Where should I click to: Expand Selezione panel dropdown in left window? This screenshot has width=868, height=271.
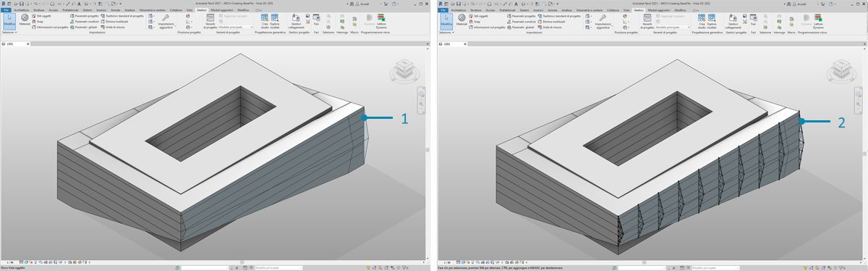tap(9, 33)
